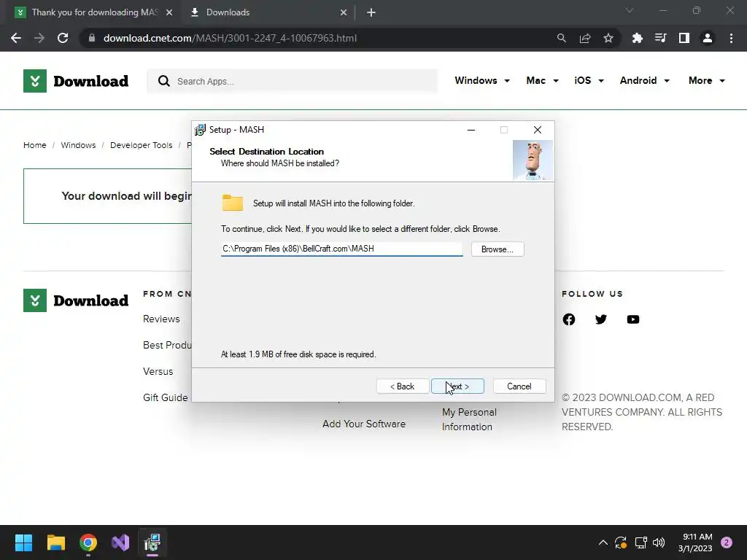The image size is (747, 560).
Task: Click the Search Apps field
Action: point(292,81)
